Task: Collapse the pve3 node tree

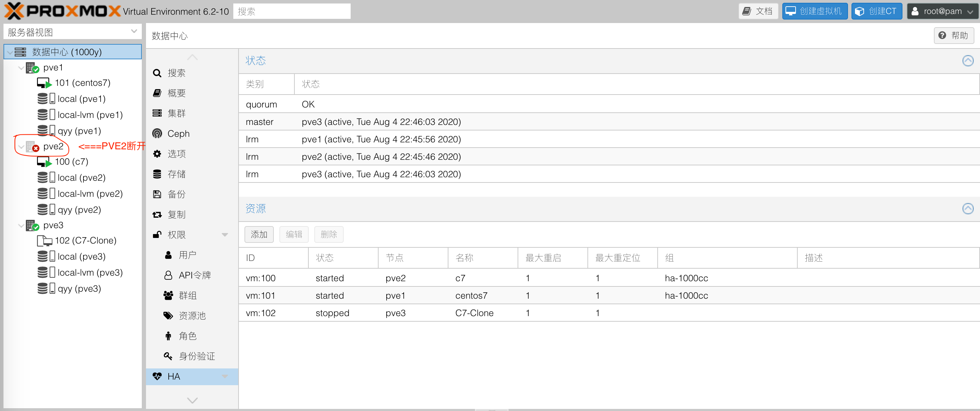Action: tap(21, 226)
